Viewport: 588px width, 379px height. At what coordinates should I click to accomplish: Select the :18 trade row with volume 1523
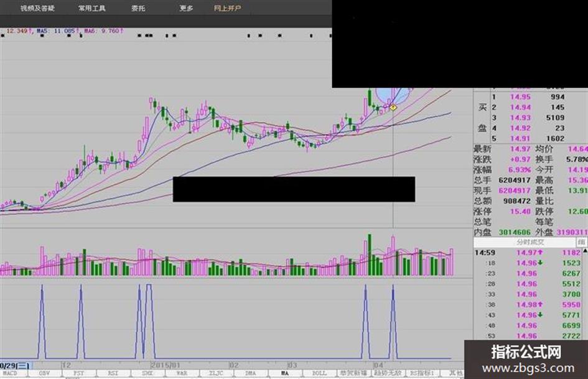[x=528, y=263]
